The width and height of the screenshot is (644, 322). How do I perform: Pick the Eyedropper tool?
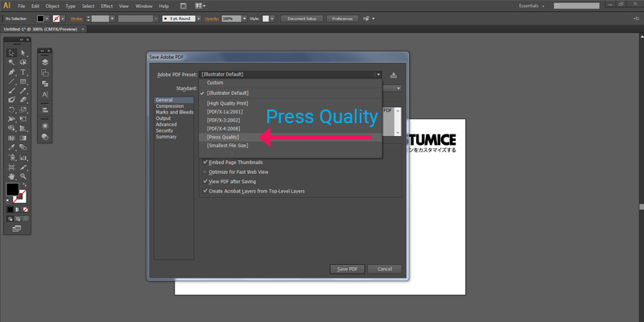click(x=11, y=147)
